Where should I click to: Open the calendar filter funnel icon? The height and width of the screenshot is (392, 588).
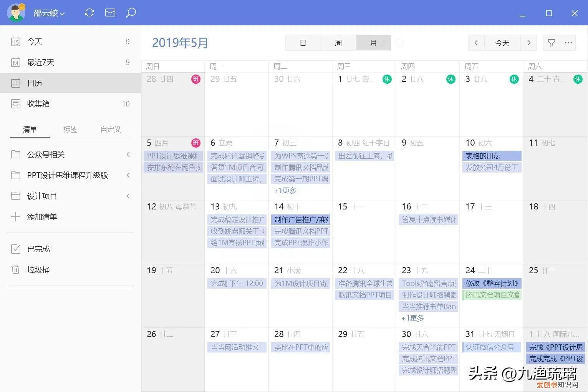(551, 43)
